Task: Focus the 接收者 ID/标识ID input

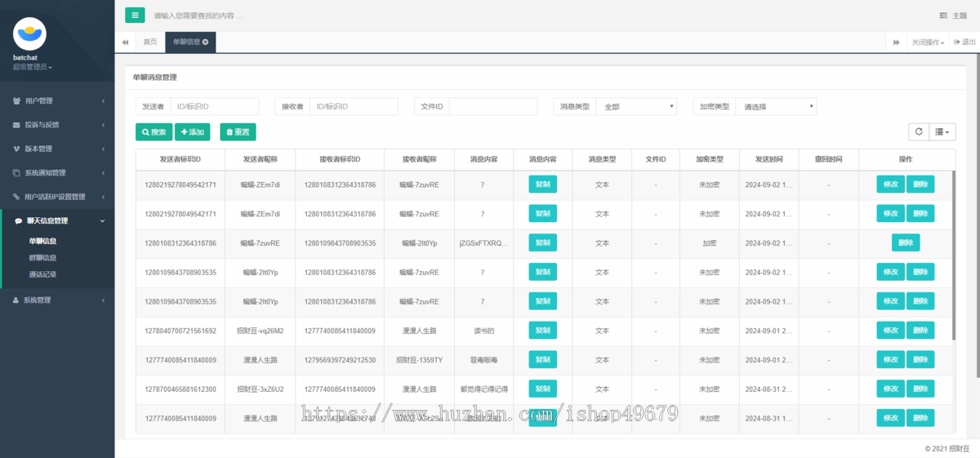Action: tap(354, 106)
